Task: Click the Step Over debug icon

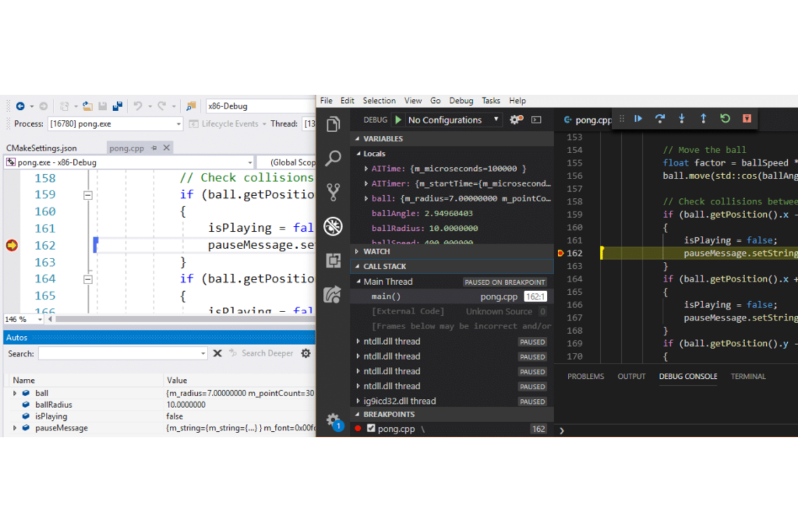Action: (x=660, y=119)
